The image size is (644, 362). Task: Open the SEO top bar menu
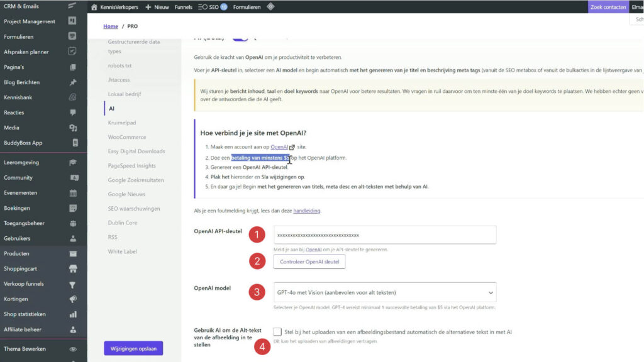pos(213,7)
